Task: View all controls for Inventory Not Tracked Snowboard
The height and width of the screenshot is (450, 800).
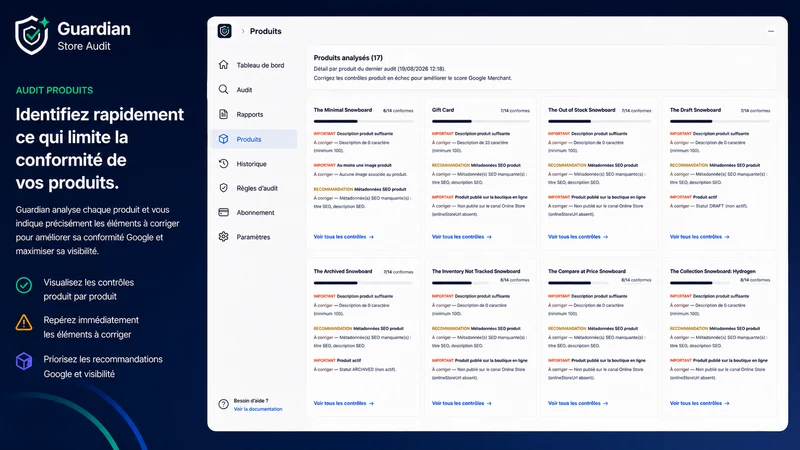Action: coord(462,403)
